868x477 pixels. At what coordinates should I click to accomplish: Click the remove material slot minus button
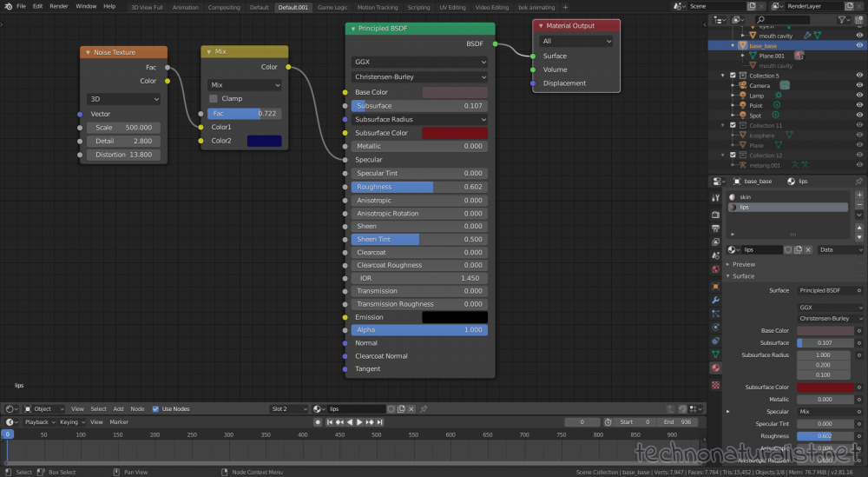(859, 204)
